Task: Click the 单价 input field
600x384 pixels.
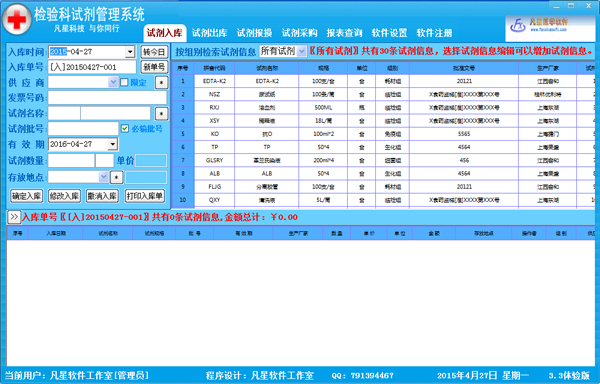Action: tap(151, 161)
